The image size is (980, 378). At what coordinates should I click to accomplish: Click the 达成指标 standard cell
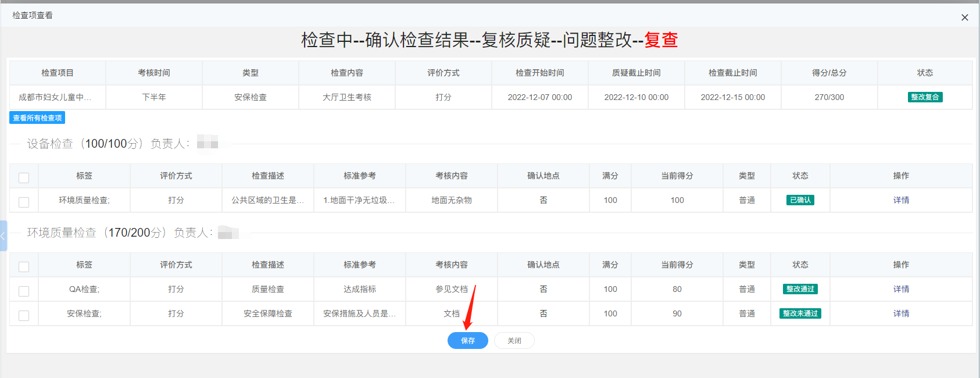click(x=360, y=289)
